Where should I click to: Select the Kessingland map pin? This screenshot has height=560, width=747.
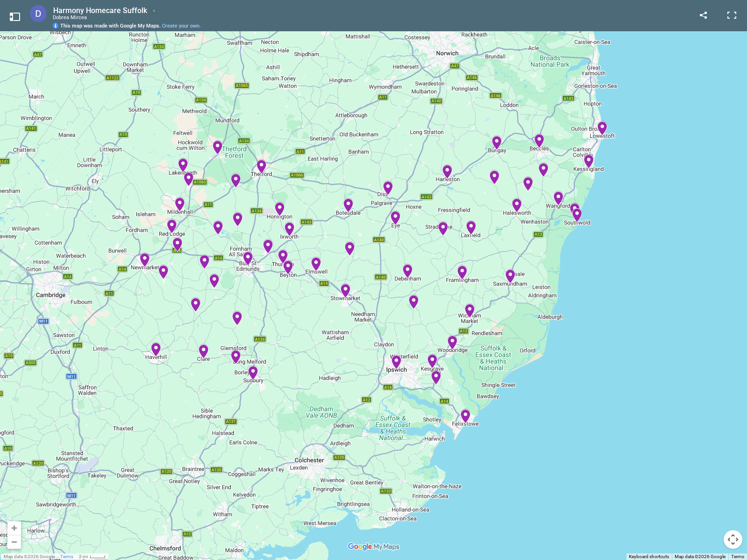(589, 161)
